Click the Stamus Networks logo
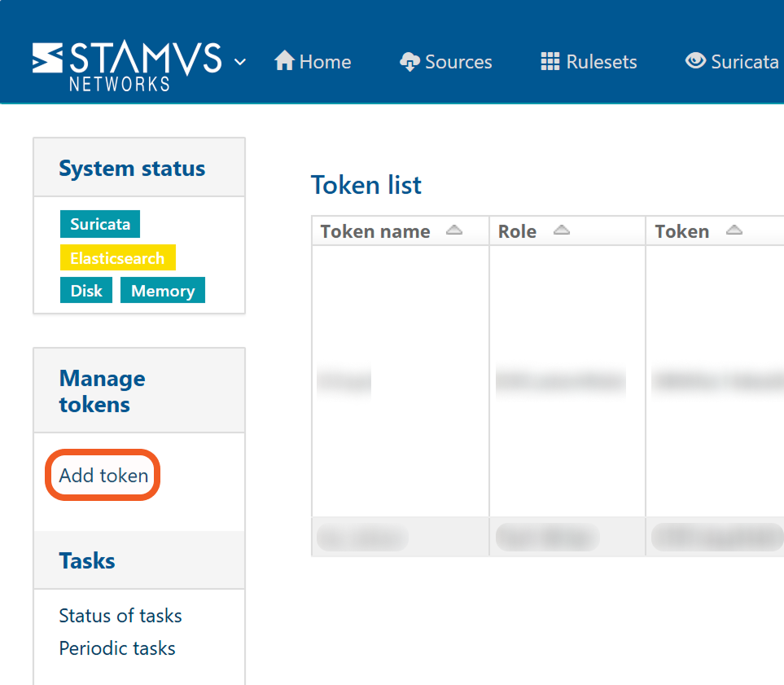This screenshot has width=784, height=685. [126, 65]
